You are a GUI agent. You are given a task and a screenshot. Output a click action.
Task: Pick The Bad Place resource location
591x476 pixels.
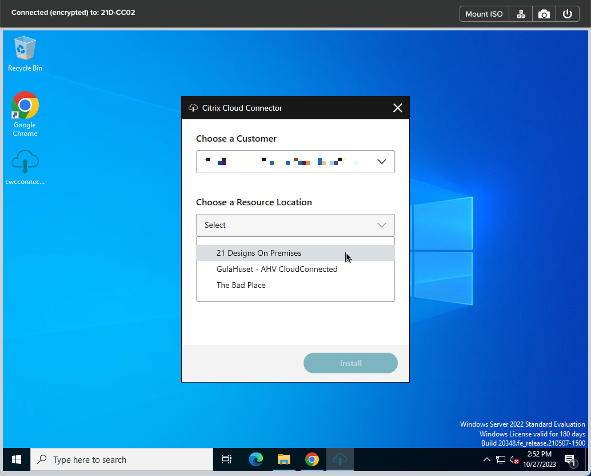(295, 285)
